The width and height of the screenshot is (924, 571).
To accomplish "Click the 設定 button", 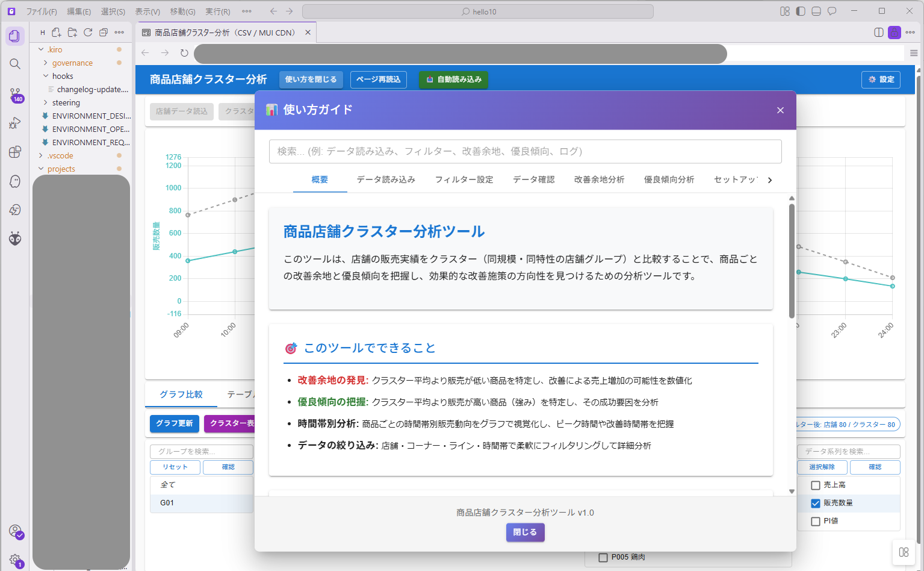I will coord(881,80).
